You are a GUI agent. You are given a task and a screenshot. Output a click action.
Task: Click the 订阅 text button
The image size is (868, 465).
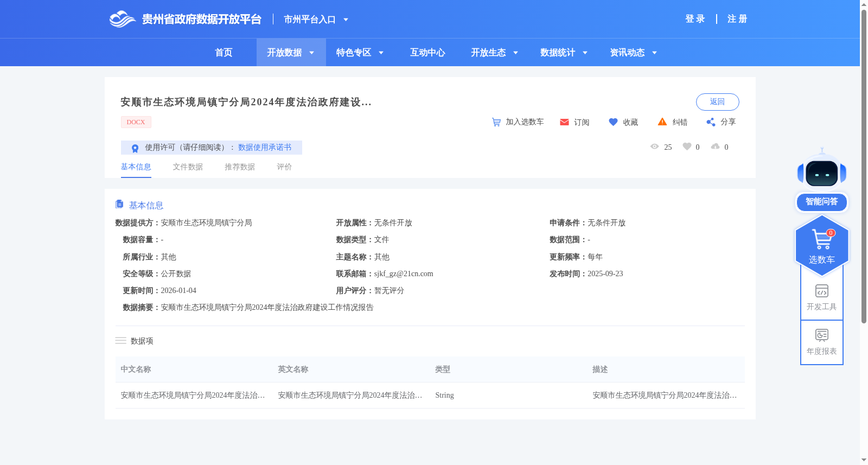point(582,123)
